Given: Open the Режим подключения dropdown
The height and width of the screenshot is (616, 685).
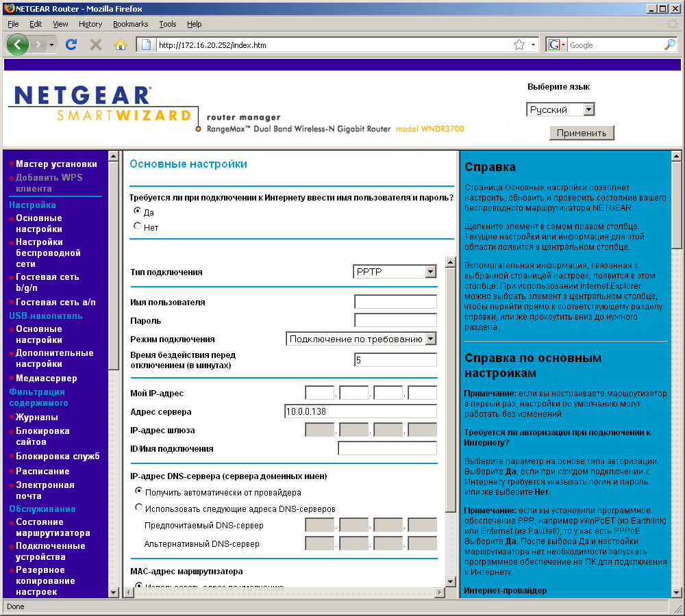Looking at the screenshot, I should click(361, 339).
